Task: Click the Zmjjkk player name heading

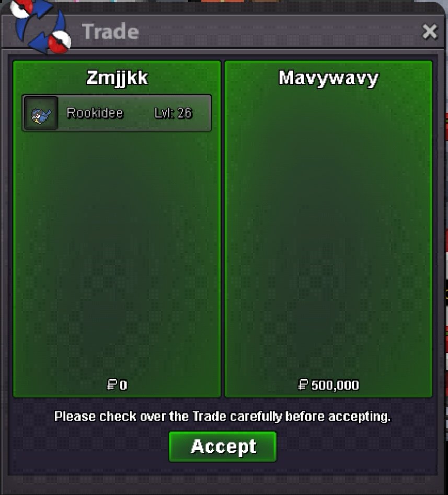Action: tap(117, 78)
